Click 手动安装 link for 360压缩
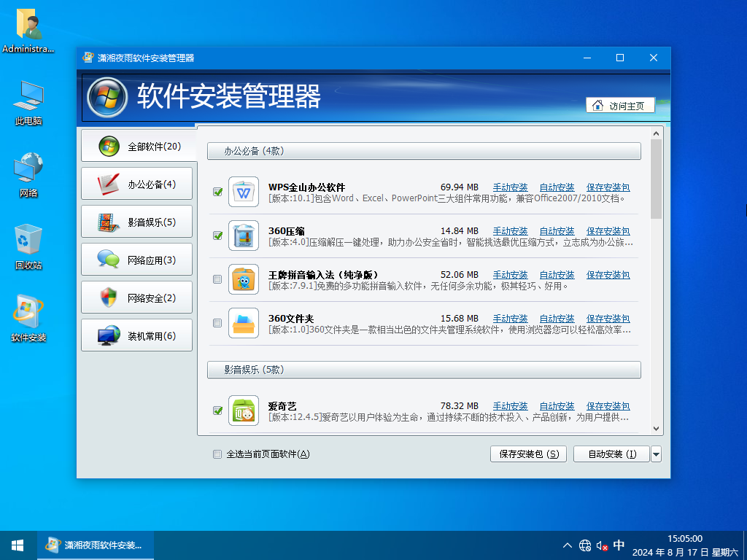 pos(510,231)
